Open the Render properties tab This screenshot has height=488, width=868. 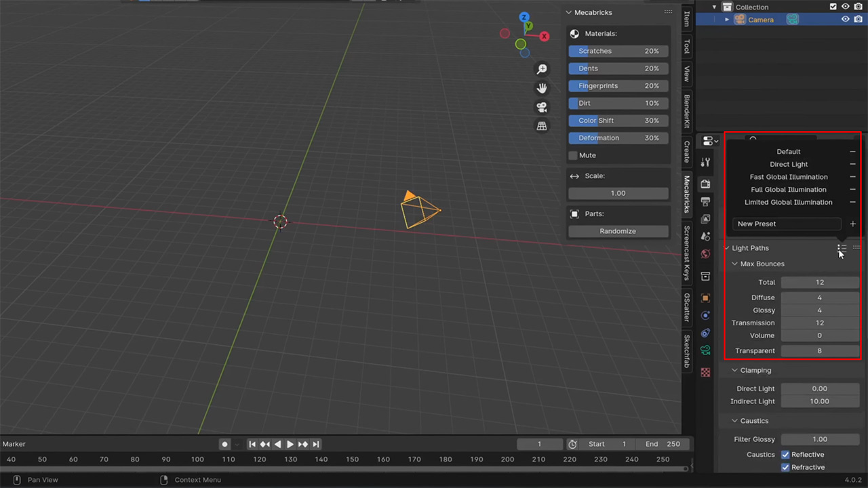point(705,183)
